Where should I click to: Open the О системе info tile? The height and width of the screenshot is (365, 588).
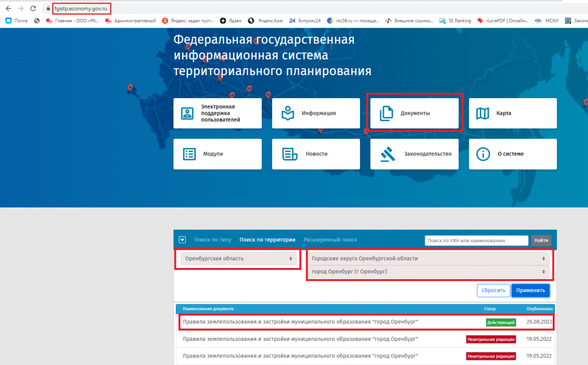click(512, 154)
